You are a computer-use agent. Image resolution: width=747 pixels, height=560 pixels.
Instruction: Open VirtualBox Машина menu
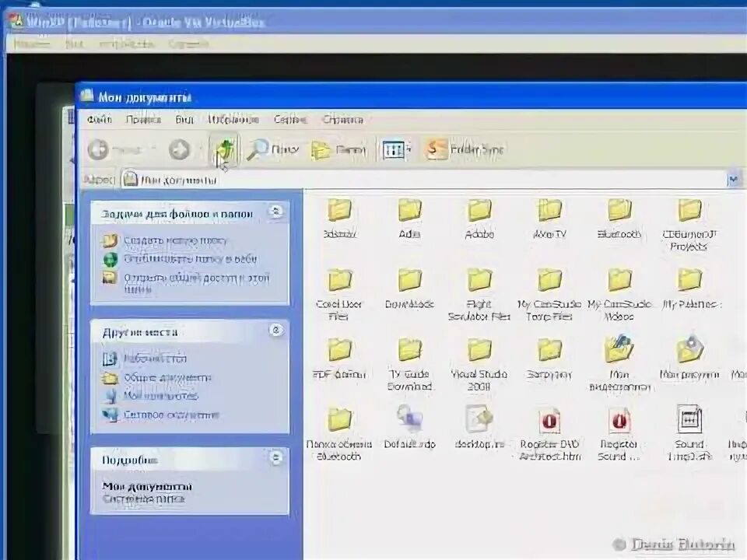pos(31,44)
